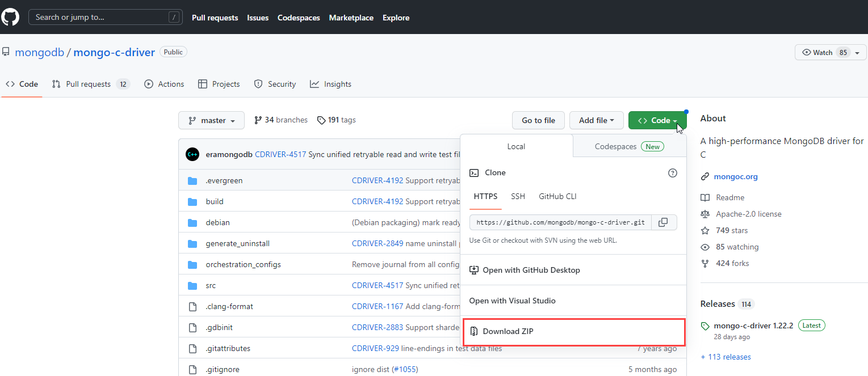This screenshot has width=868, height=376.
Task: Open the Pull requests repository tab
Action: point(91,84)
